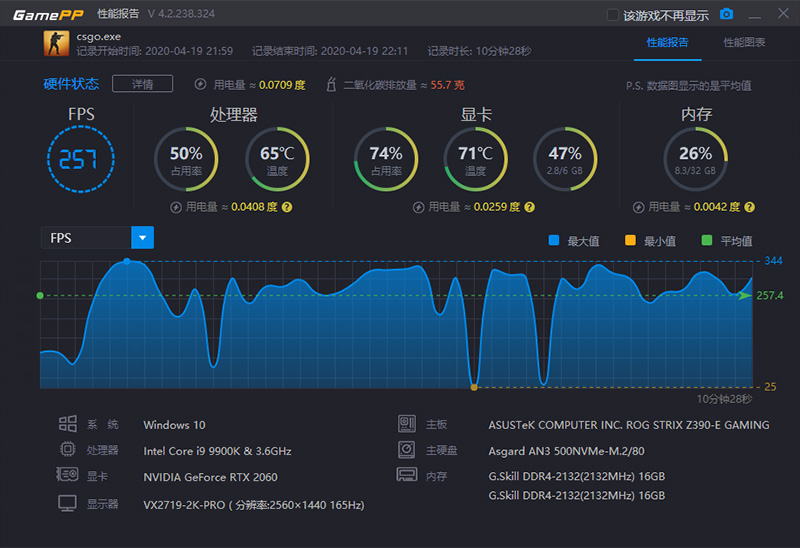Image resolution: width=800 pixels, height=548 pixels.
Task: Click the green average line start marker
Action: click(x=40, y=295)
